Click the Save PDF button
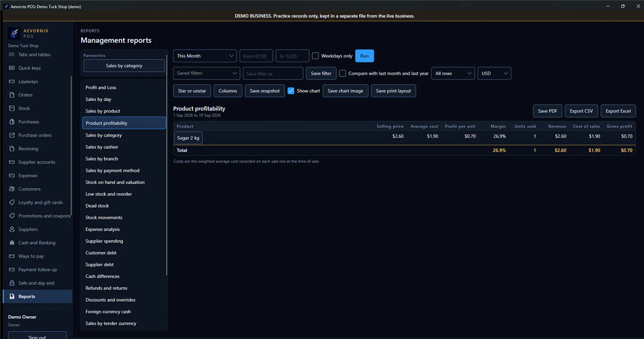The height and width of the screenshot is (339, 644). (x=547, y=111)
